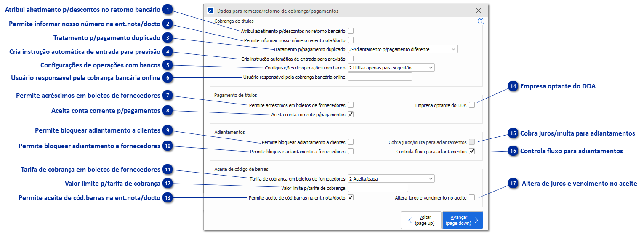Click the blue help question mark icon
Image resolution: width=644 pixels, height=237 pixels.
pos(481,21)
